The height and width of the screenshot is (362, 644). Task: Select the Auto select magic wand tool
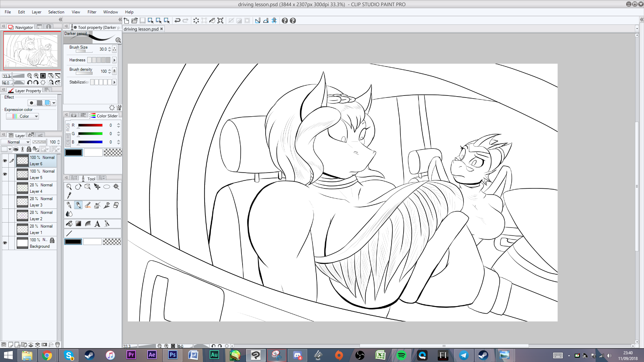coord(116,187)
